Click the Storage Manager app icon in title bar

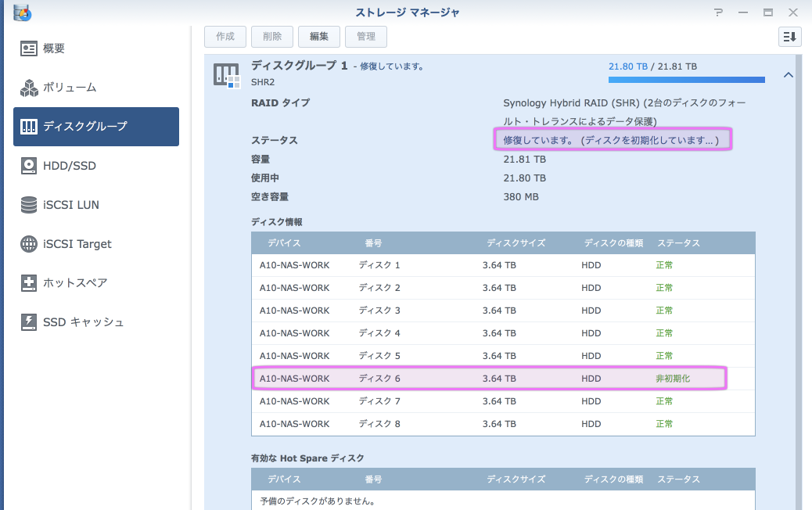(22, 12)
